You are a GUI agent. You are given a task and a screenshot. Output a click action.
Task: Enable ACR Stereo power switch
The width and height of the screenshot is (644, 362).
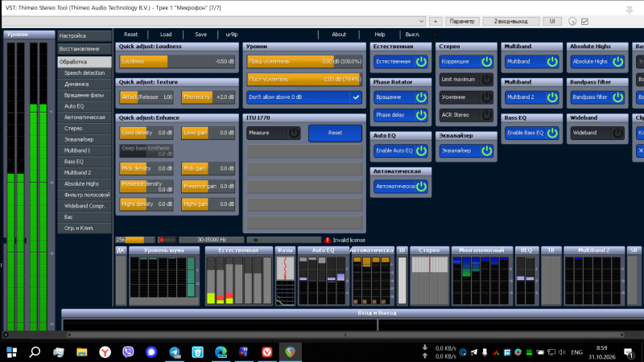tap(487, 115)
